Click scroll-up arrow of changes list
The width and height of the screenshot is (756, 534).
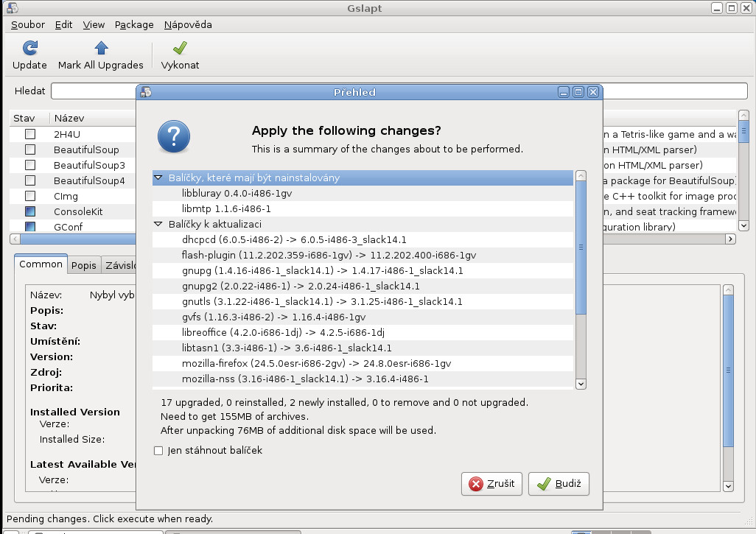coord(581,176)
